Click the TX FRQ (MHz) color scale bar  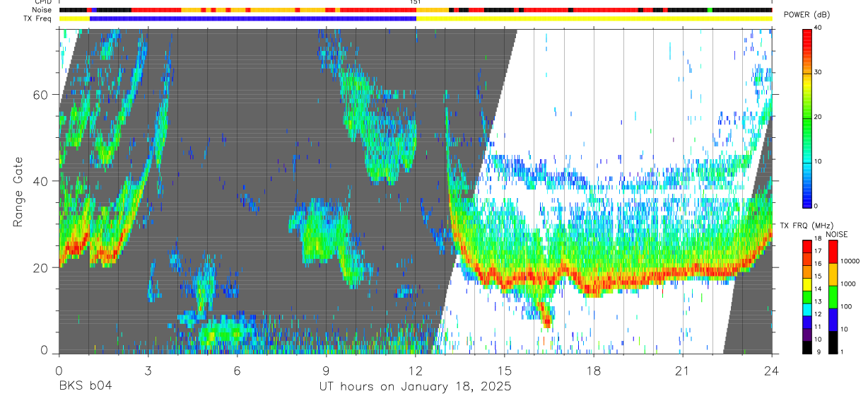coord(807,297)
